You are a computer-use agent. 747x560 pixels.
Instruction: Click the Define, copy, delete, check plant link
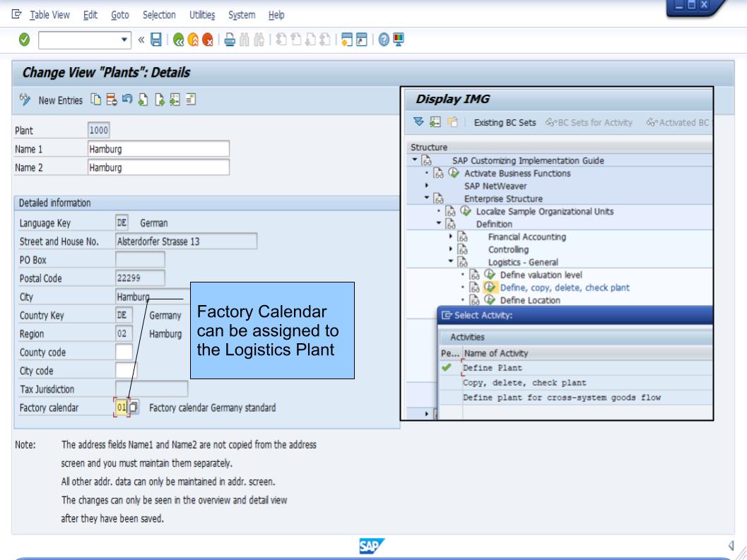[565, 287]
